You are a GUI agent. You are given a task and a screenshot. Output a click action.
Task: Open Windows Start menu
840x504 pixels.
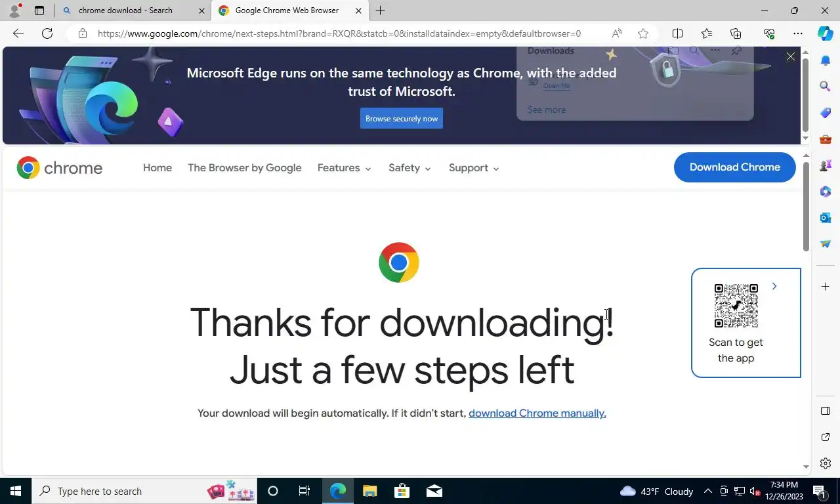(16, 491)
